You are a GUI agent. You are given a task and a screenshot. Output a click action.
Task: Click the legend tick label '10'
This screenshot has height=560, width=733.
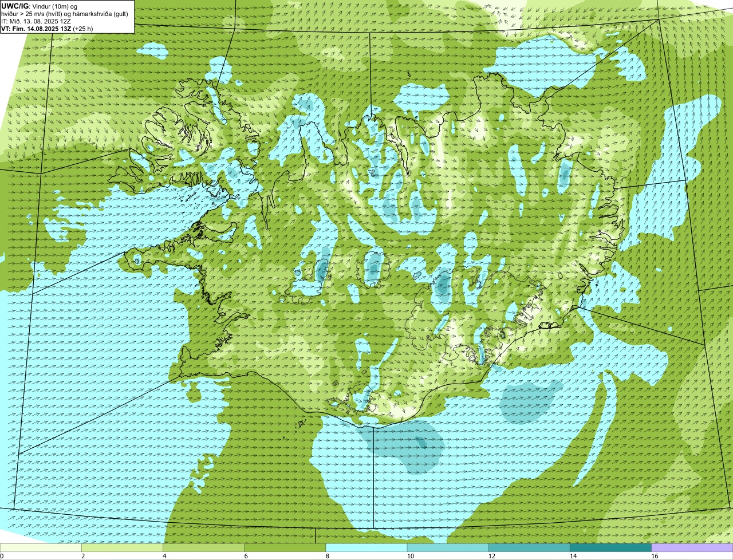(x=410, y=556)
